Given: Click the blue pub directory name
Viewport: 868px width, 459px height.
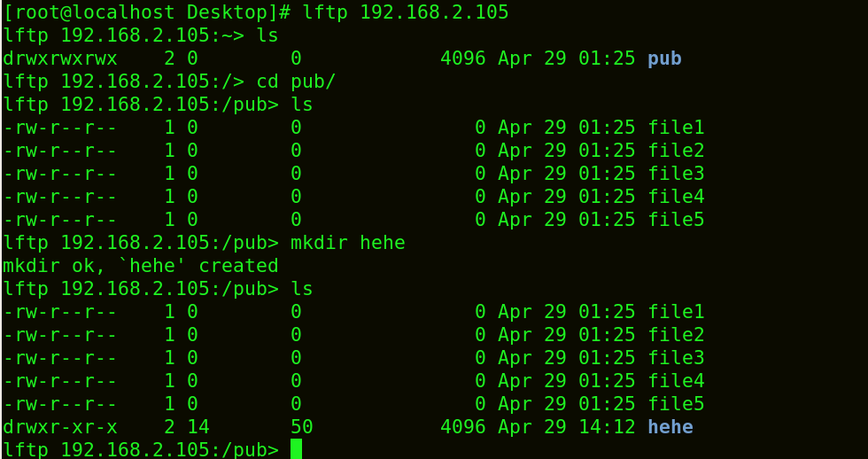Looking at the screenshot, I should coord(664,58).
